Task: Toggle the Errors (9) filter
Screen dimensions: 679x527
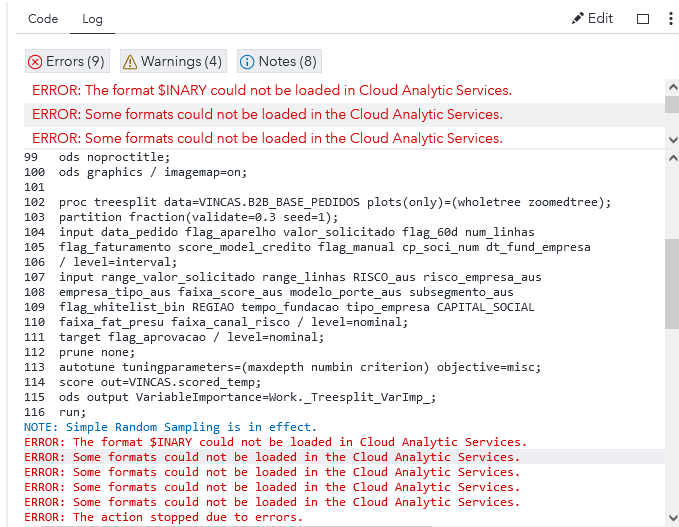Action: point(67,61)
